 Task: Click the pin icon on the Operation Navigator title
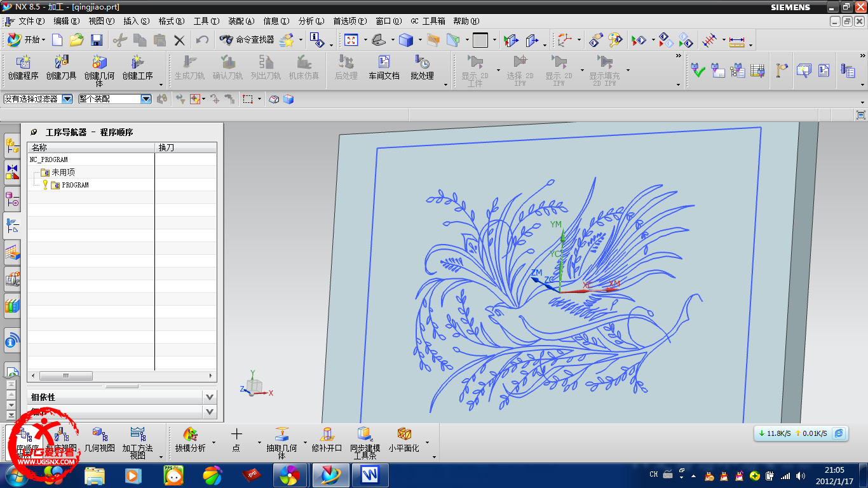(34, 132)
